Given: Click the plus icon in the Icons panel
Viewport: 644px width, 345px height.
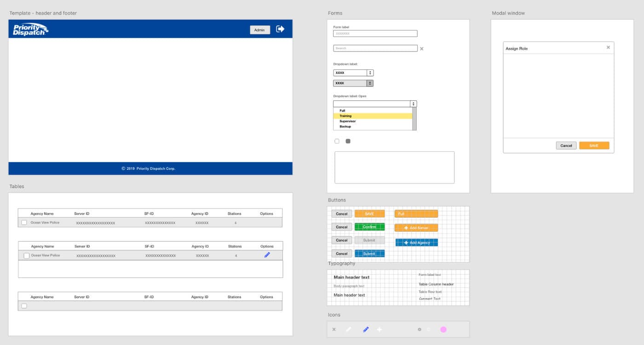Looking at the screenshot, I should coord(379,329).
